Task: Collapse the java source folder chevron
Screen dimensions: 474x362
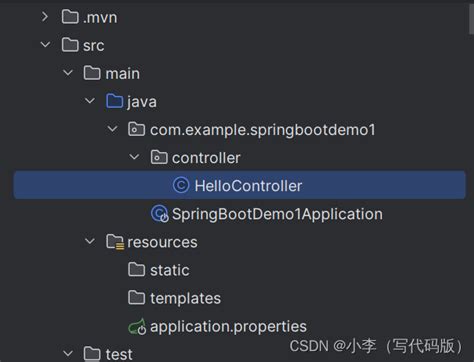Action: (x=90, y=101)
